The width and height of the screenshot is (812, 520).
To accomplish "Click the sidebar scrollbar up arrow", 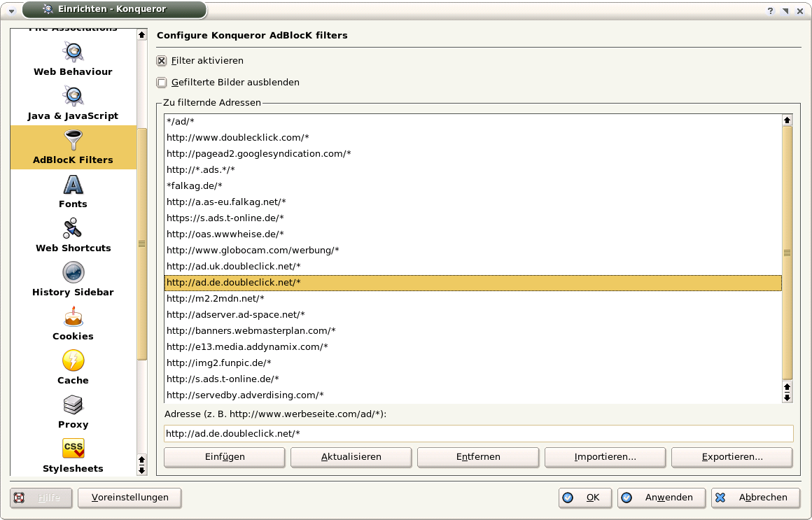I will click(x=141, y=35).
